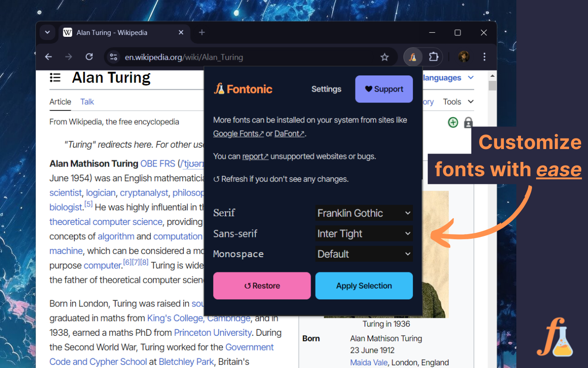This screenshot has width=588, height=368.
Task: Click Apply Selection button
Action: coord(364,286)
